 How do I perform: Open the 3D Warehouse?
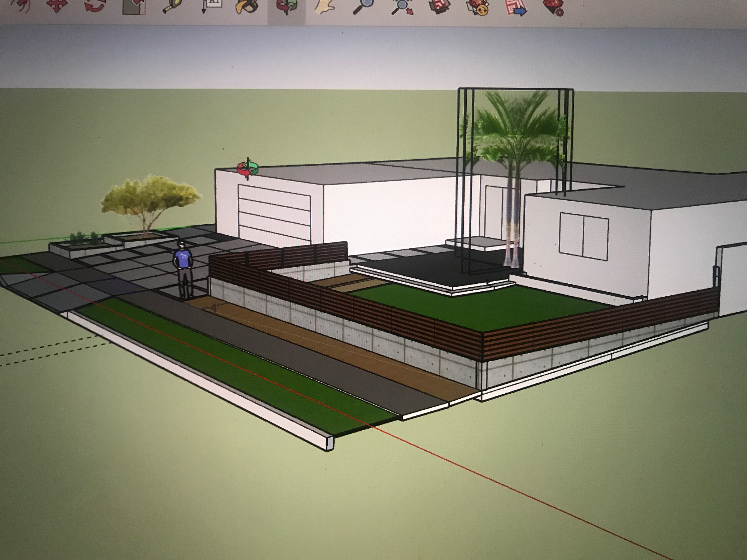pos(440,7)
